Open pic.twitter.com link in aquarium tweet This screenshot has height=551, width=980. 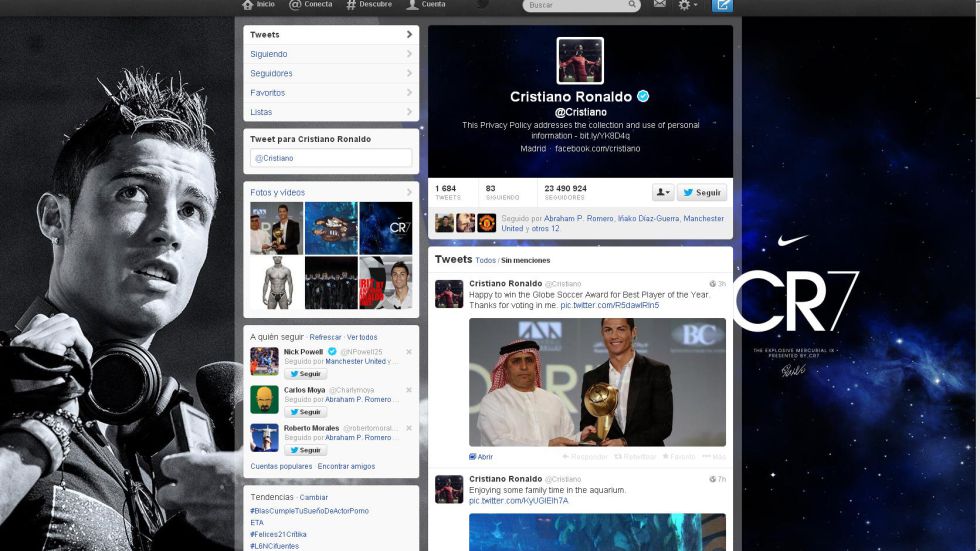point(519,501)
